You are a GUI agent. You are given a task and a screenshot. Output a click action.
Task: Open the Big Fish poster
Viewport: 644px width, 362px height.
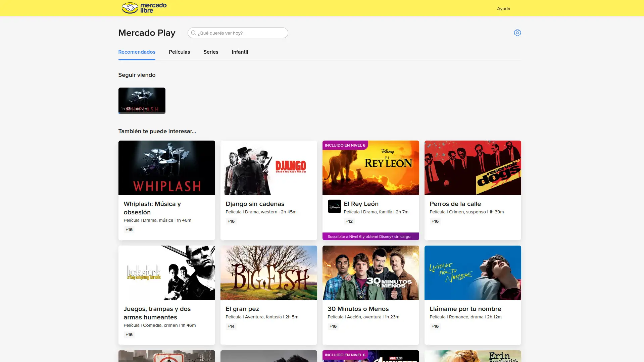coord(268,273)
